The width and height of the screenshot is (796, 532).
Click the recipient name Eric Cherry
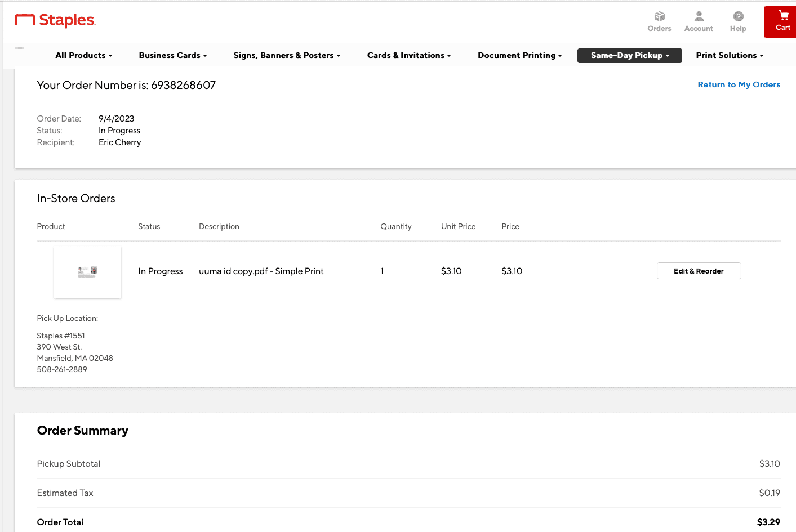click(x=120, y=142)
